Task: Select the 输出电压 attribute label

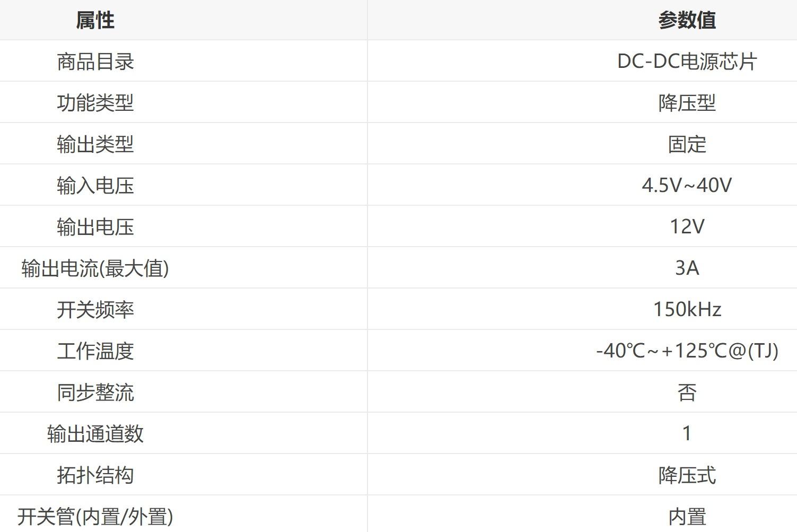Action: point(95,227)
